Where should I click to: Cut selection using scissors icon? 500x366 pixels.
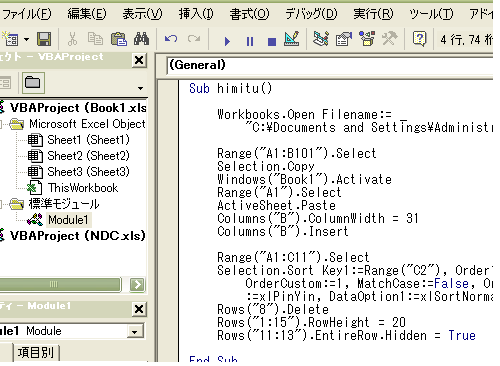(x=72, y=39)
